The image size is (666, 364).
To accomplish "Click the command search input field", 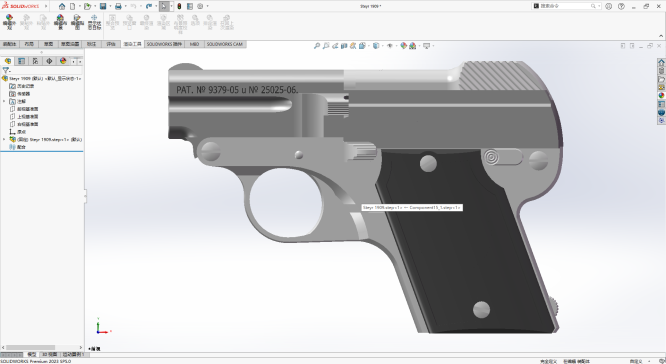I will coord(567,6).
